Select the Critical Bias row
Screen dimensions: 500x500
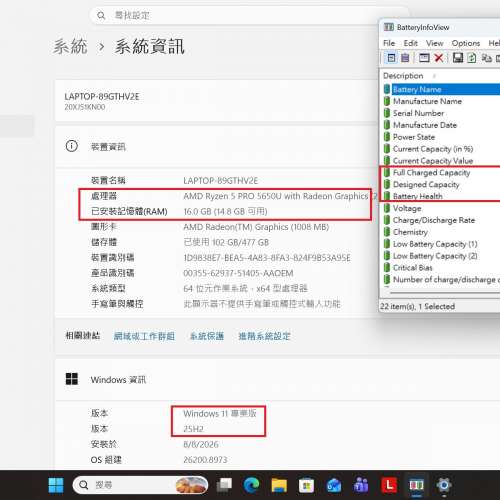442,268
